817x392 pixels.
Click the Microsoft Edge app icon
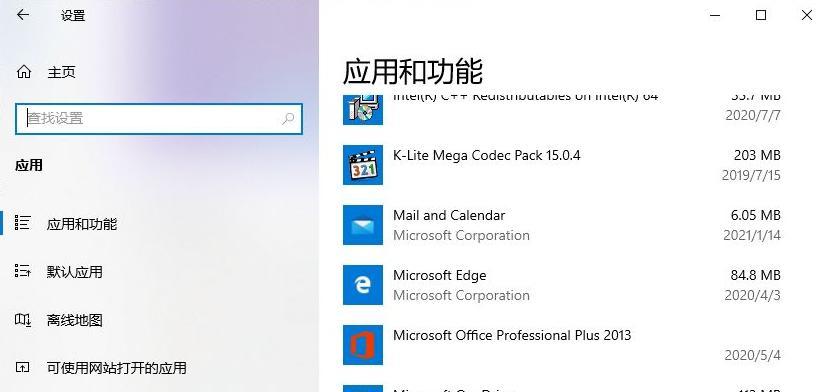[363, 285]
